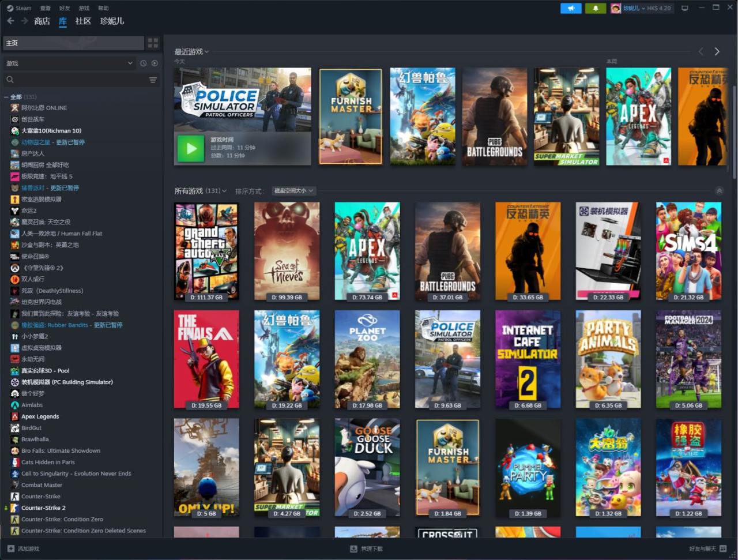The width and height of the screenshot is (738, 560).
Task: Show ready-to-play games filter icon
Action: 154,63
